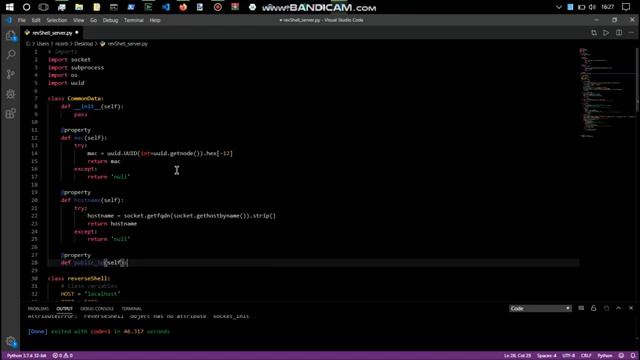Viewport: 640px width, 360px height.
Task: Click the minimap code overview
Action: tap(607, 93)
